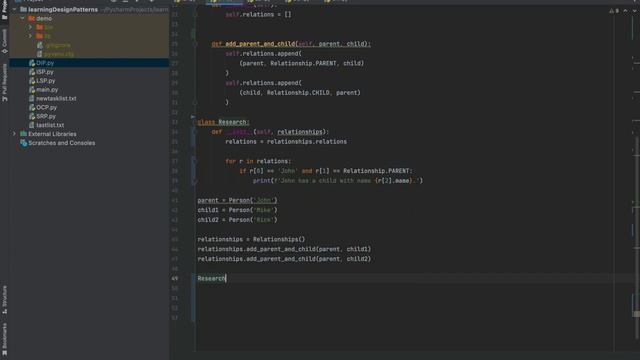This screenshot has width=640, height=360.
Task: Open tastlist.txt from the project tree
Action: [50, 125]
